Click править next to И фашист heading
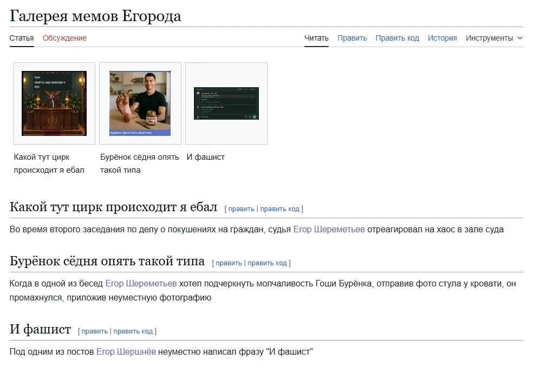 tap(94, 331)
